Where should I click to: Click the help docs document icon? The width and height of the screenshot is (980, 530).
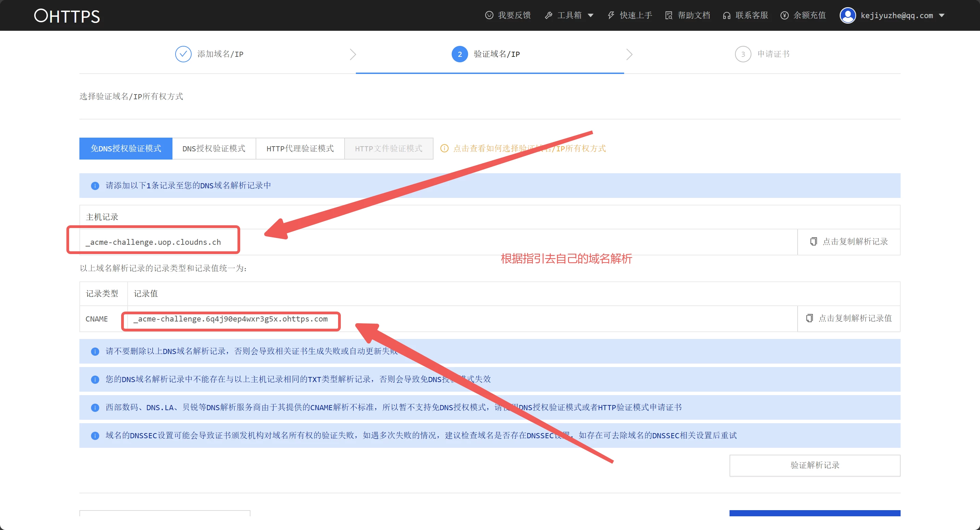click(x=668, y=15)
